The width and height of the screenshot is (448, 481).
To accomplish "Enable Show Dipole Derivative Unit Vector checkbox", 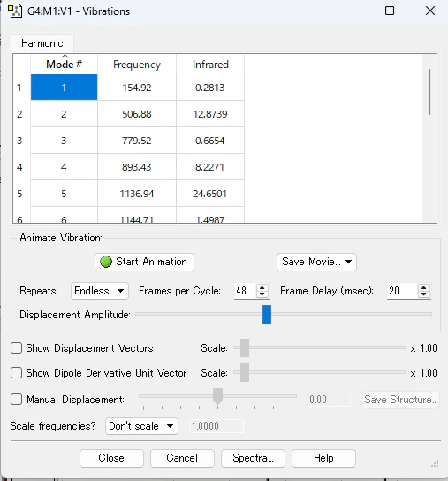I will point(16,373).
